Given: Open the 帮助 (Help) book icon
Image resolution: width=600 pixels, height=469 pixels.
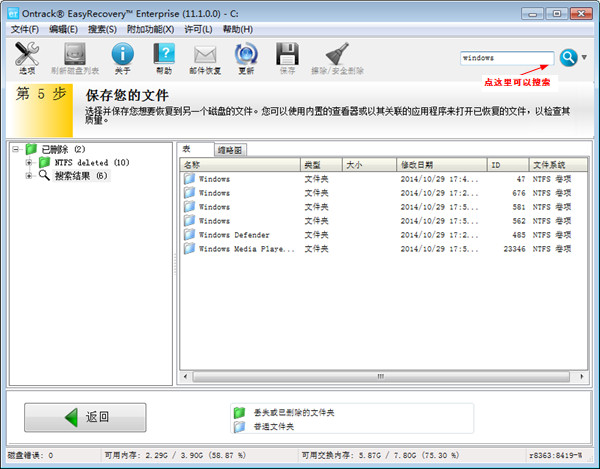Looking at the screenshot, I should (164, 54).
